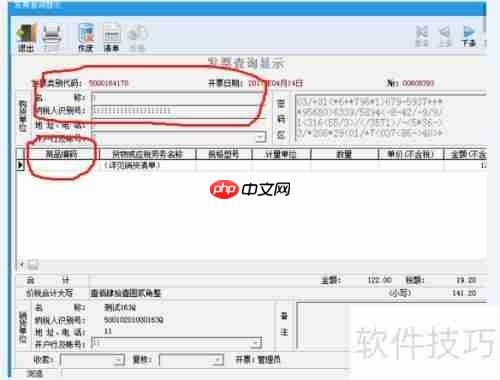Screen dimensions: 500x380
Task: Click the 货物或应税劳务名称 column header
Action: coord(147,154)
